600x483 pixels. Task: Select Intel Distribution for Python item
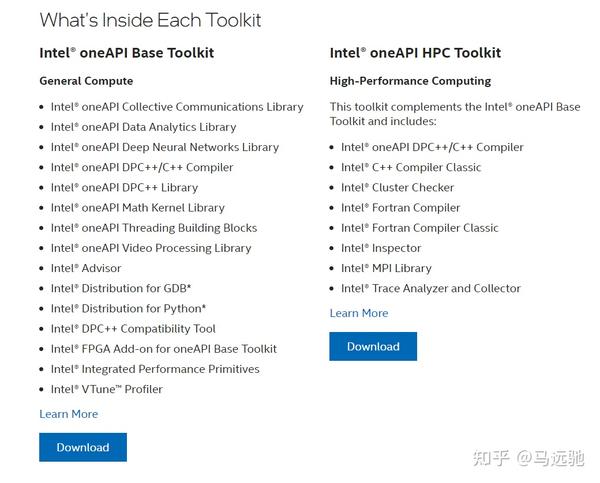pos(128,309)
